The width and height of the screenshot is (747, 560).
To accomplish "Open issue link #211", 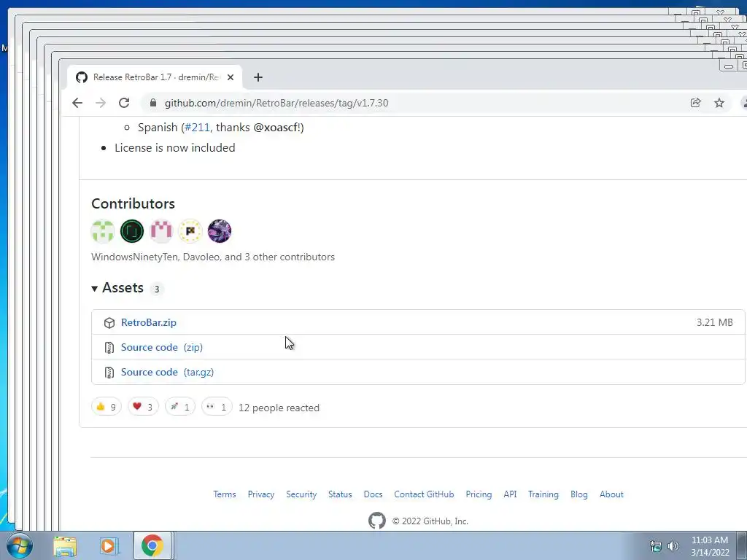I will (197, 128).
